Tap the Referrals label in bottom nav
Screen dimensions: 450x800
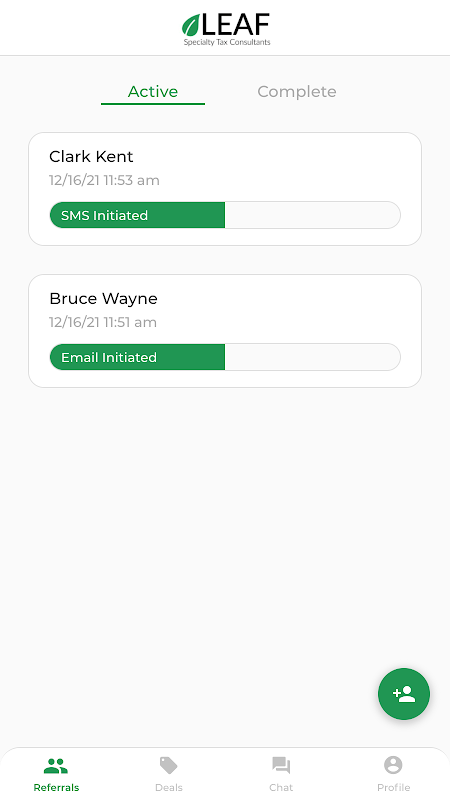56,787
